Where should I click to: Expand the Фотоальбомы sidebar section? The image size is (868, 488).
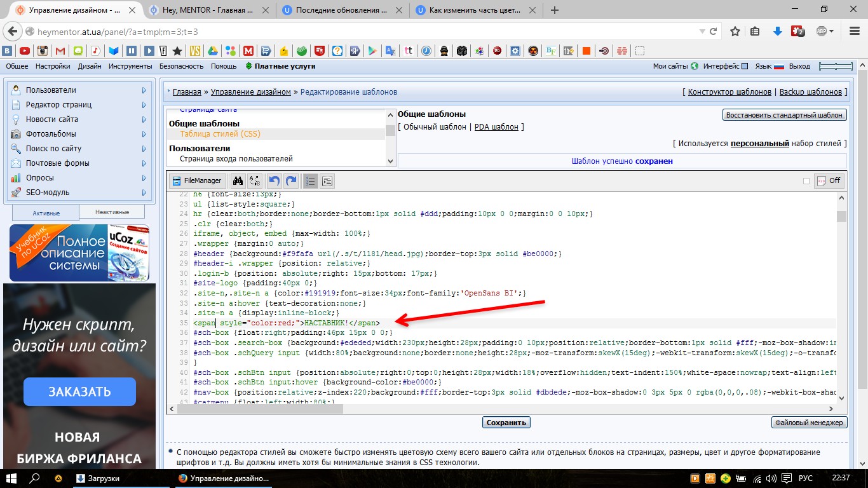(x=79, y=134)
